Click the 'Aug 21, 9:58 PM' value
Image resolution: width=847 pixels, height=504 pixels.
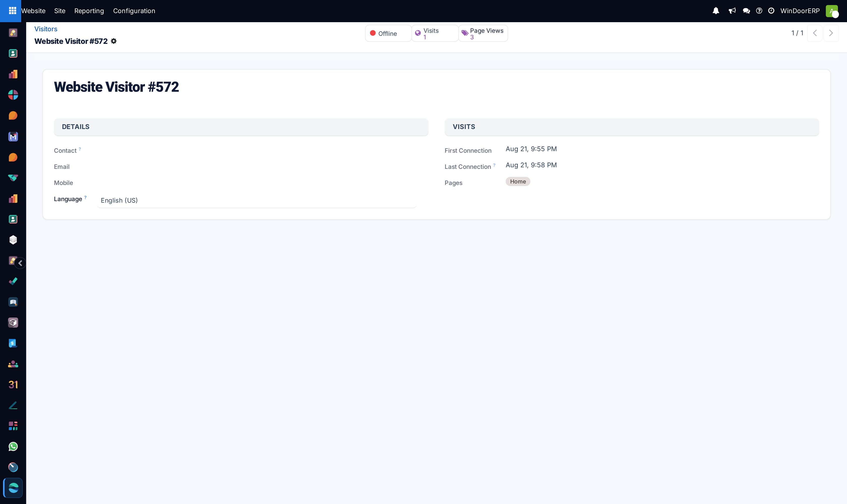tap(531, 165)
